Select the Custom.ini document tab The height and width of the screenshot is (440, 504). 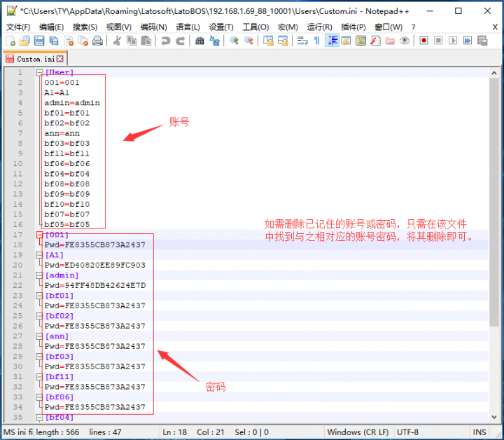coord(35,59)
